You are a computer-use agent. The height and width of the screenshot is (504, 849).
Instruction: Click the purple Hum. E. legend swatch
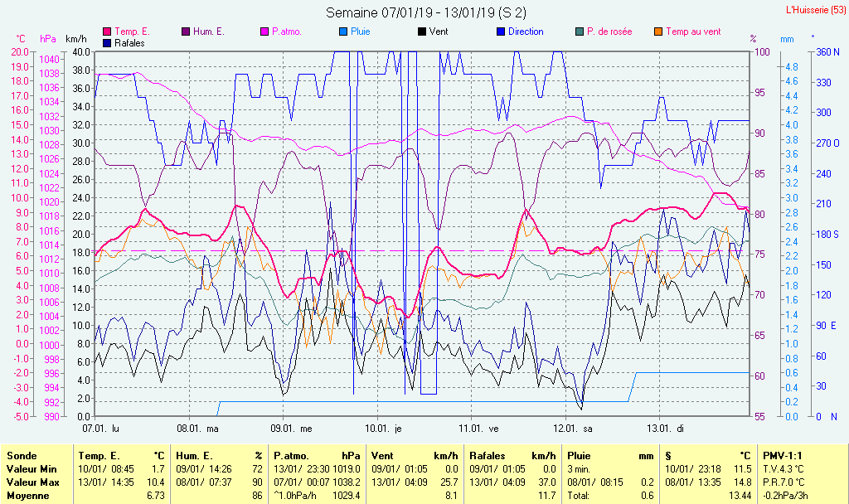pyautogui.click(x=186, y=31)
